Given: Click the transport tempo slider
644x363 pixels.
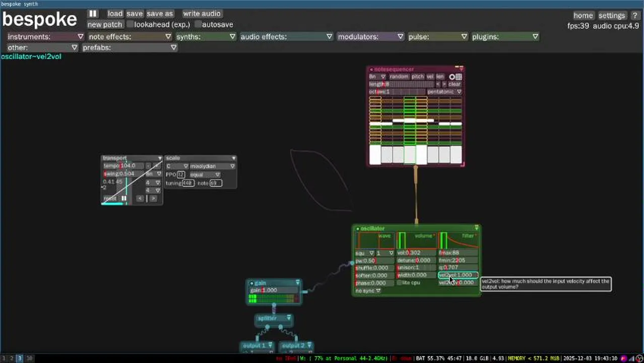Looking at the screenshot, I should point(123,166).
